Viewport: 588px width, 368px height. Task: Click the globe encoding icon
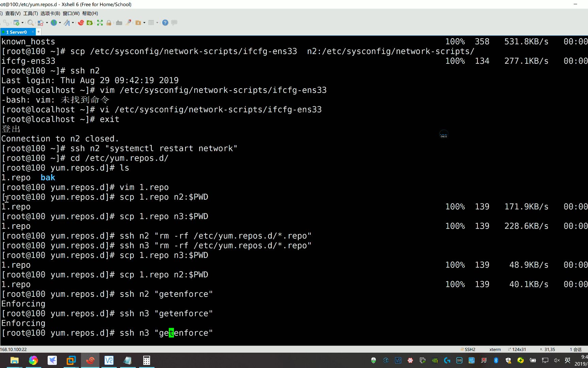point(54,23)
